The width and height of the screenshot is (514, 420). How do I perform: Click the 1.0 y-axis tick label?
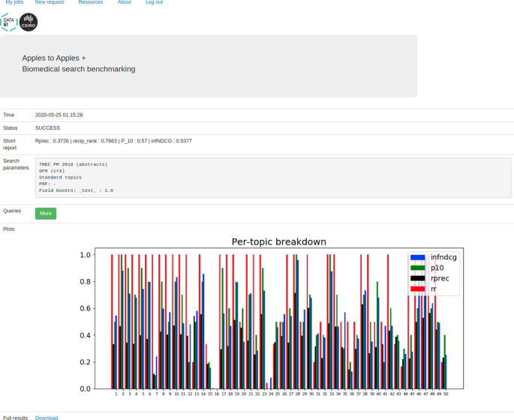coord(86,255)
